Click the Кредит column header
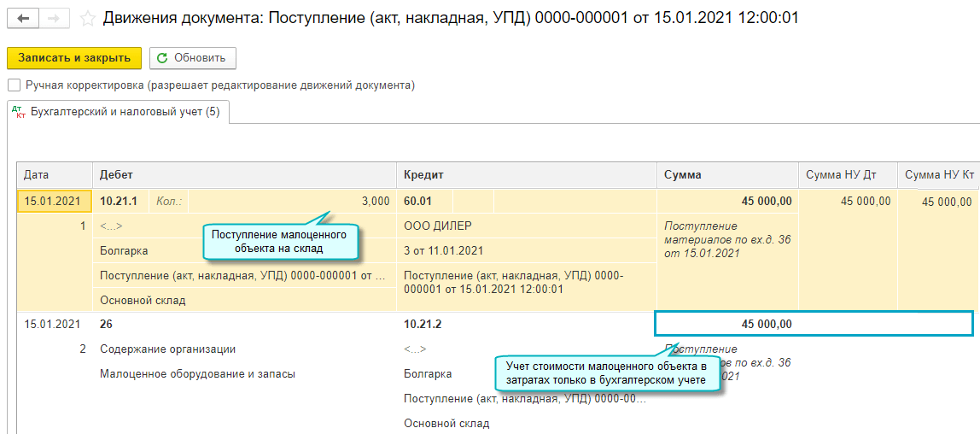The image size is (980, 434). (423, 175)
